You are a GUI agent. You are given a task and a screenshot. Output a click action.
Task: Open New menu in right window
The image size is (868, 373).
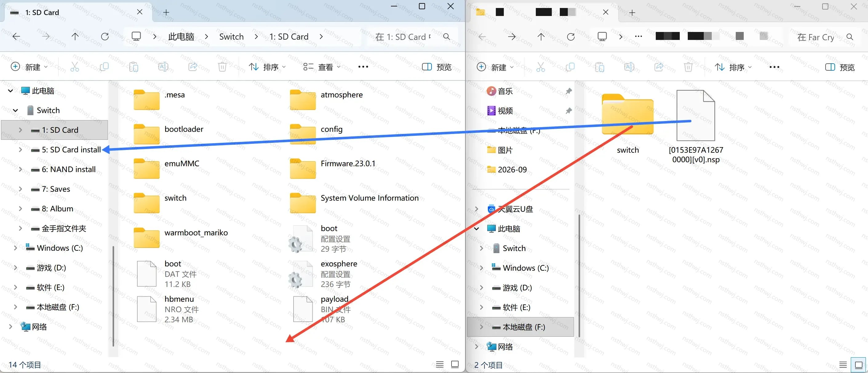pos(495,67)
